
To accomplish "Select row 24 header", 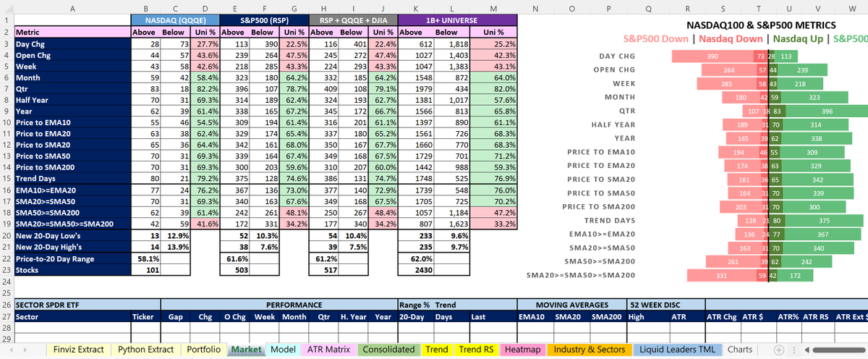I will 7,281.
